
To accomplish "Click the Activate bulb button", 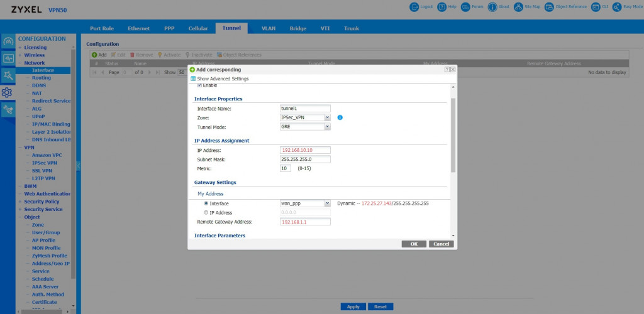I will click(x=169, y=55).
